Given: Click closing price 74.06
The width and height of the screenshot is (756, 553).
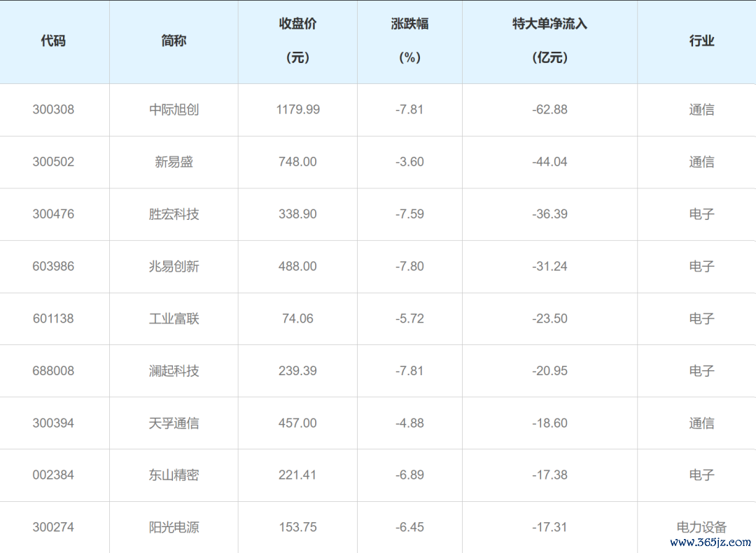Looking at the screenshot, I should click(x=297, y=318).
